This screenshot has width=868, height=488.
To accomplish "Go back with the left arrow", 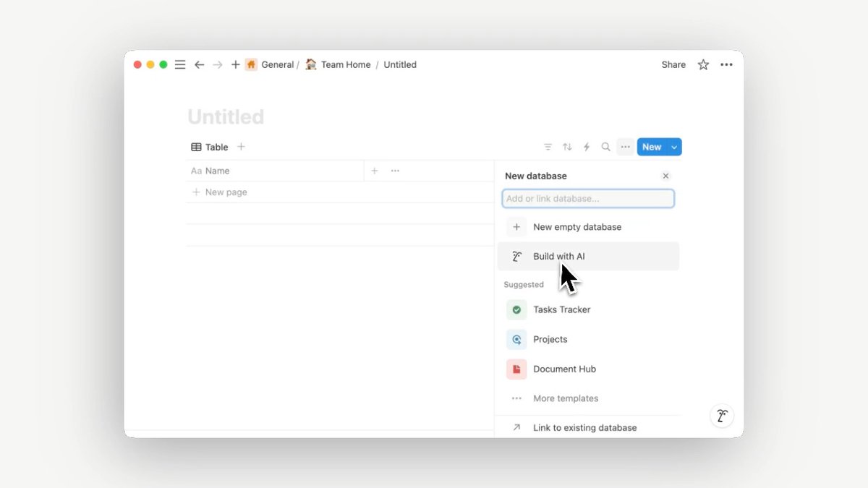I will coord(199,64).
